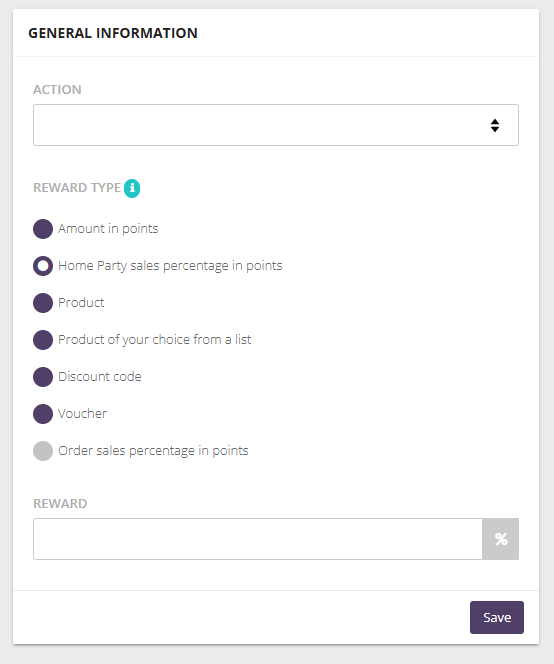Click the Voucher label text
The height and width of the screenshot is (664, 554).
coord(82,413)
